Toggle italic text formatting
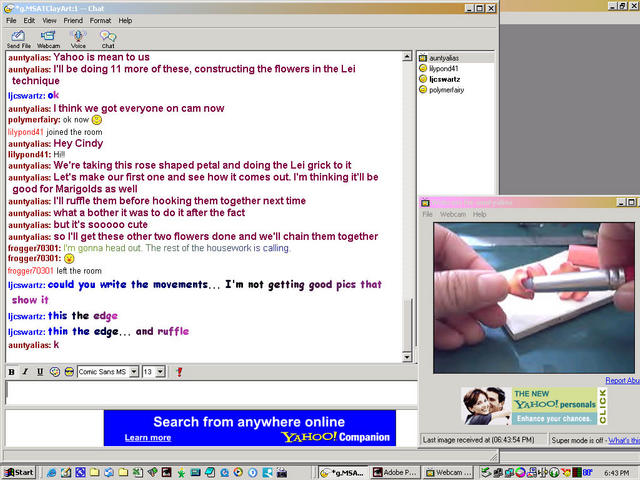The height and width of the screenshot is (480, 640). pos(25,372)
